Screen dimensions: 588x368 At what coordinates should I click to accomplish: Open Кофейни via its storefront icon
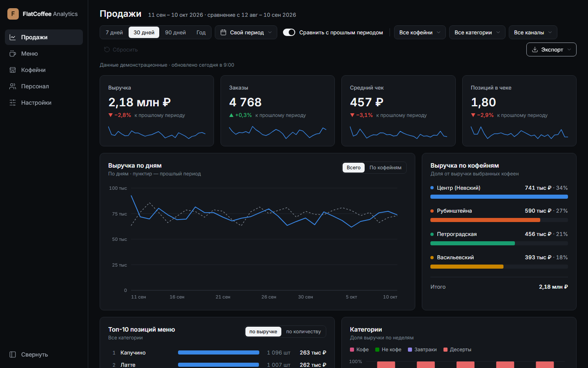[13, 70]
